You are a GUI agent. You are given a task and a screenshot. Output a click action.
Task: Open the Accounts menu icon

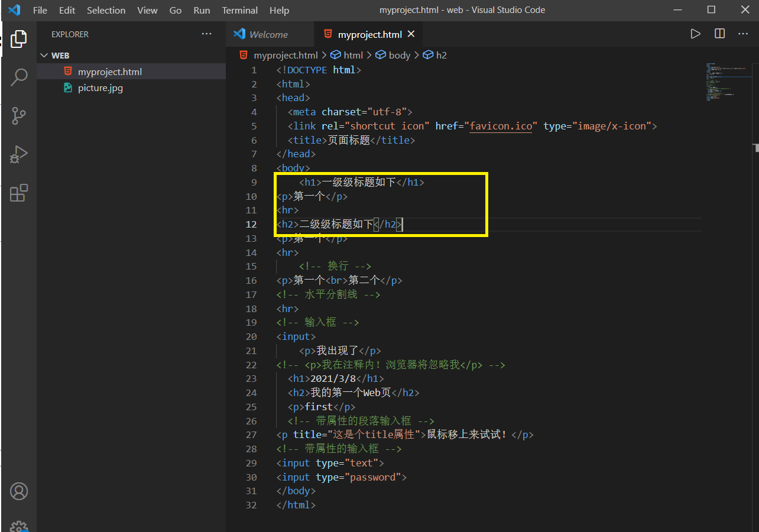click(x=19, y=491)
